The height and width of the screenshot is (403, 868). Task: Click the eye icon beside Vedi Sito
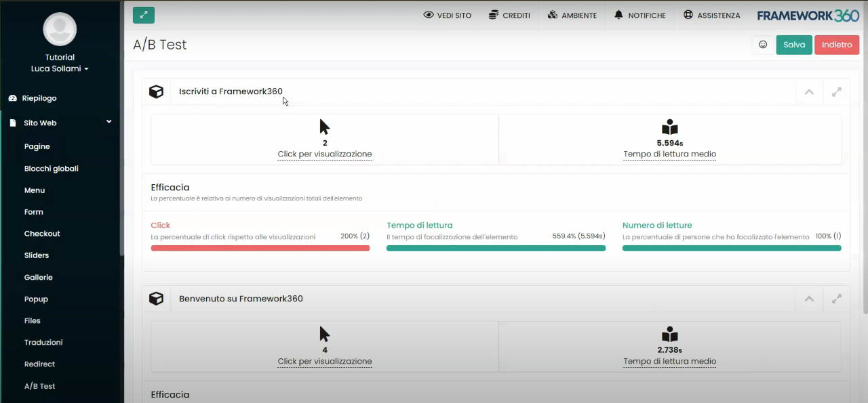pyautogui.click(x=429, y=15)
